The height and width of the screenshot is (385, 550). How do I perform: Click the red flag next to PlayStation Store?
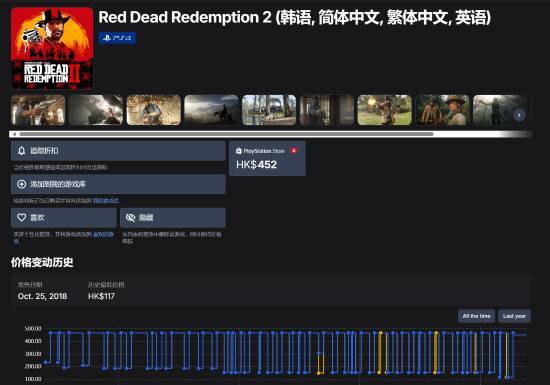click(x=294, y=151)
